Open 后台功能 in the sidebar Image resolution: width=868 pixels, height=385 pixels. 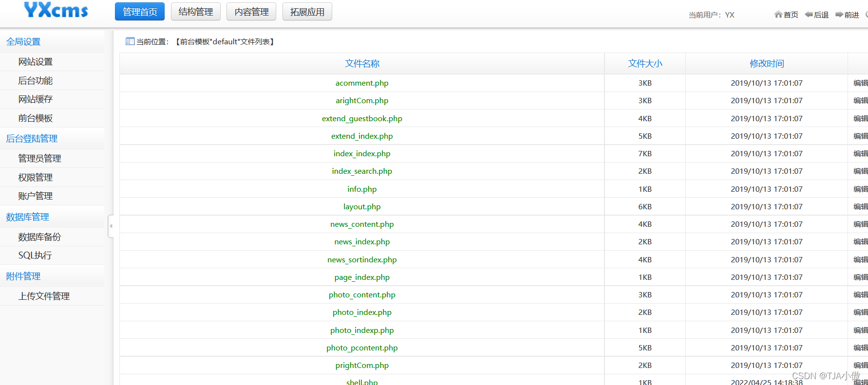36,81
